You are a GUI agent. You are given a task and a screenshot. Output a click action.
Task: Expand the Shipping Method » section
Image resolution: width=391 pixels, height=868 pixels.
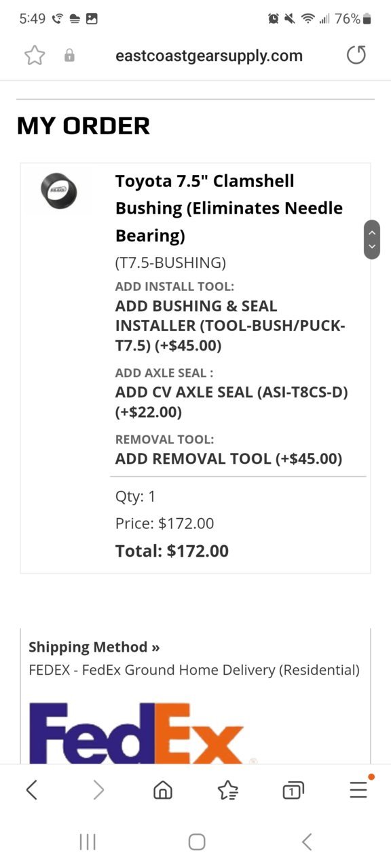pos(94,647)
